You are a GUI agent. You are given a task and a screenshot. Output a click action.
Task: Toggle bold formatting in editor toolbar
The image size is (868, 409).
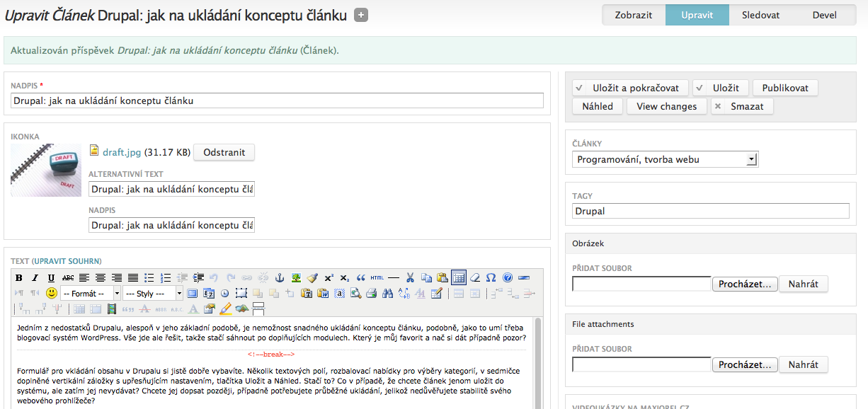[x=19, y=277]
